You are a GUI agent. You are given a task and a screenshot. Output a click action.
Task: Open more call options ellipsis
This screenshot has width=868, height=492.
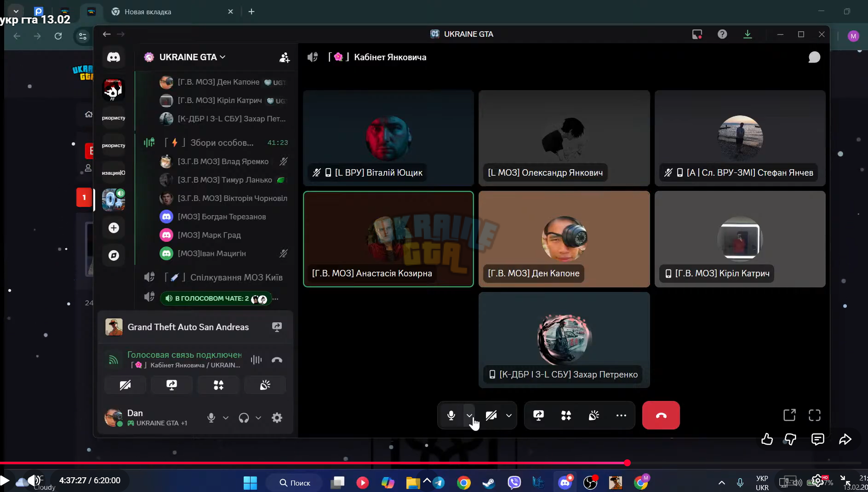[x=621, y=415]
